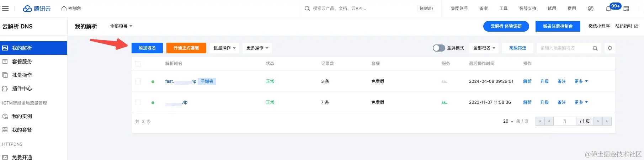
Task: Click SSL icon for second domain
Action: pos(445,103)
